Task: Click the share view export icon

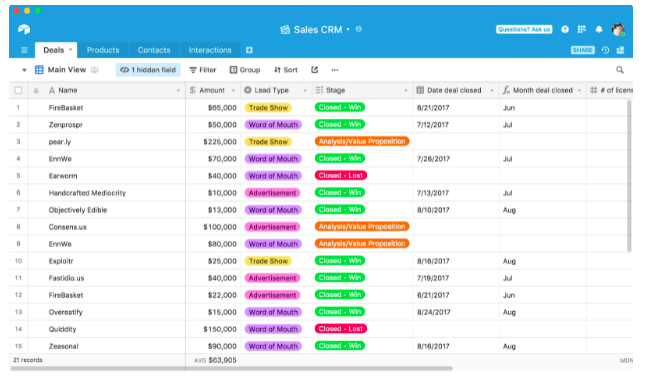Action: coord(315,70)
